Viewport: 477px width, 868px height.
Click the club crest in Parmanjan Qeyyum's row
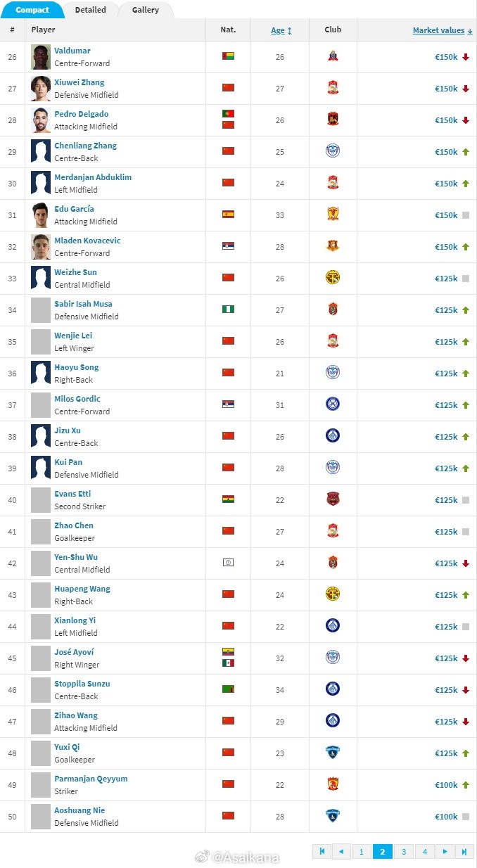point(333,784)
